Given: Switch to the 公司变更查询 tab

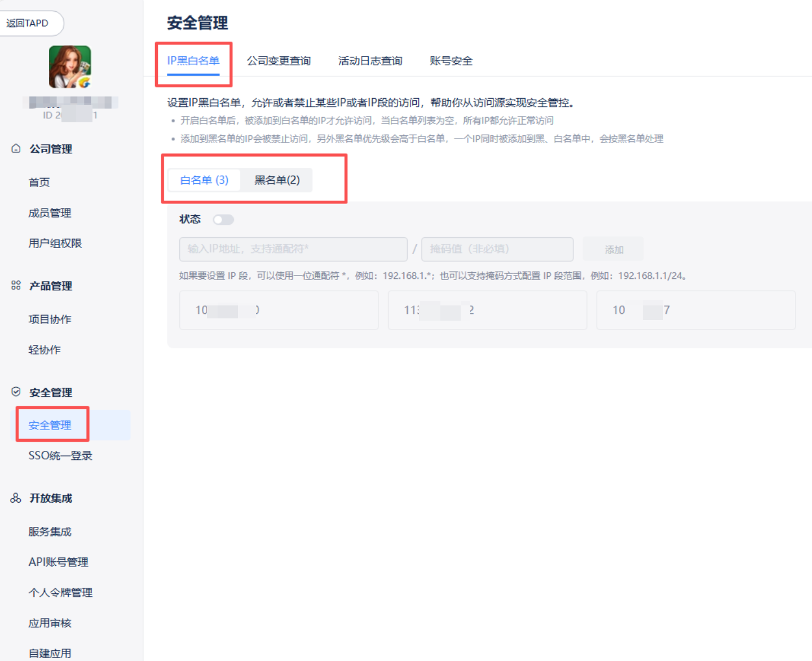Looking at the screenshot, I should coord(279,61).
